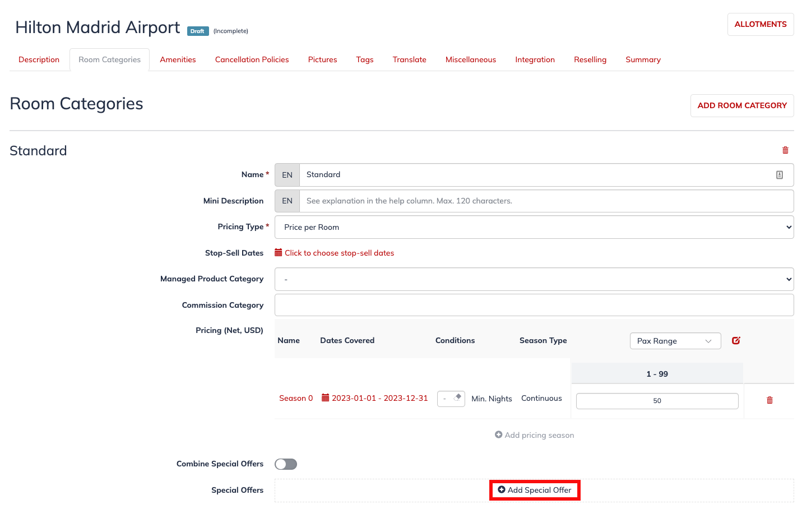Viewport: 802px width, 532px height.
Task: Click the Min. Nights condition label
Action: pos(492,399)
